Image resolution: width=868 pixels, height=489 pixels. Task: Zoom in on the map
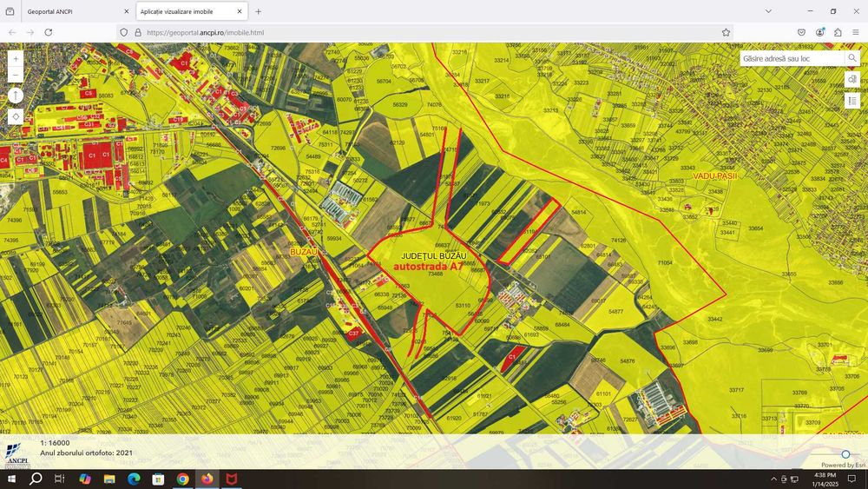click(x=16, y=59)
